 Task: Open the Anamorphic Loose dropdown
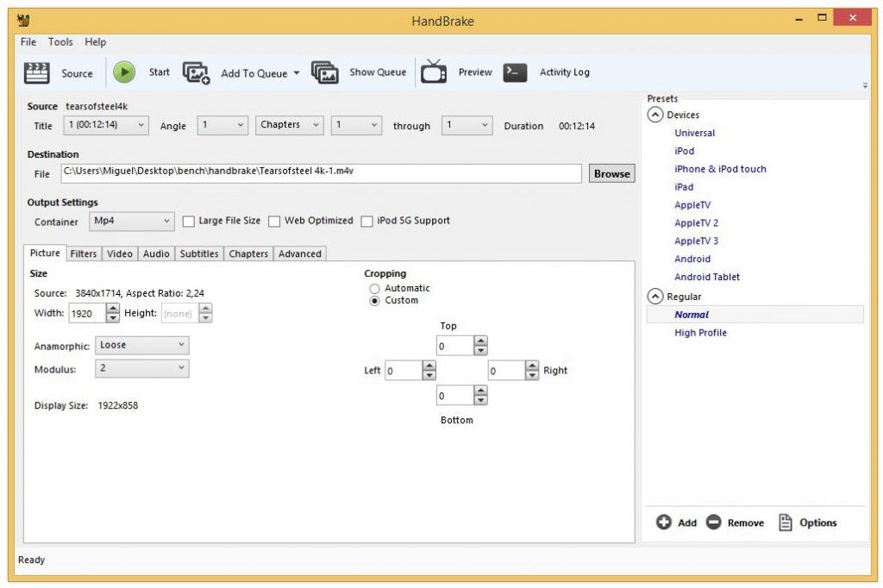pos(142,345)
